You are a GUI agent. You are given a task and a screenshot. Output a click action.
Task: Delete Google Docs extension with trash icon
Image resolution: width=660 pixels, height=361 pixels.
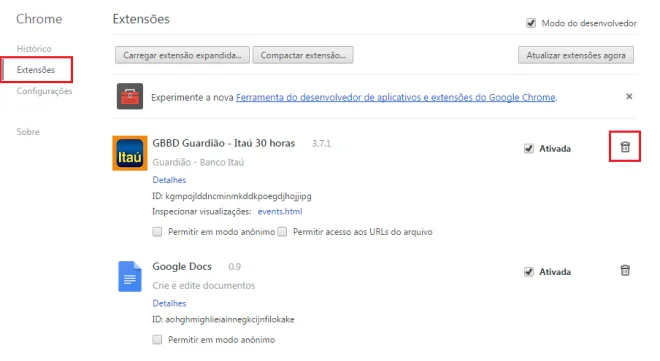(625, 270)
